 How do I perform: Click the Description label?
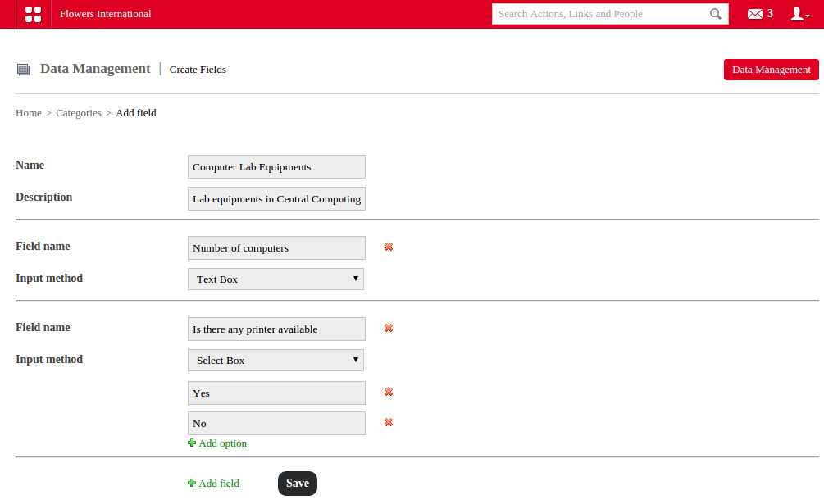pos(44,197)
